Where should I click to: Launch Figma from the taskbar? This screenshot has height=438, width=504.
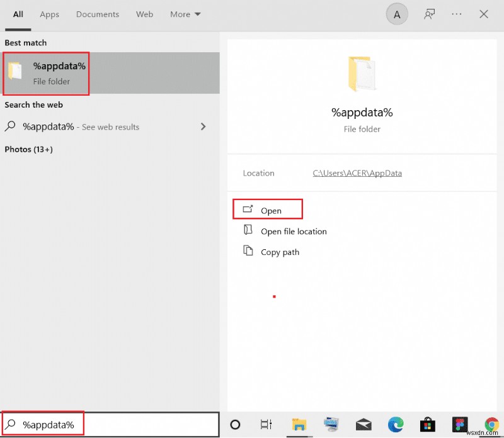click(459, 425)
